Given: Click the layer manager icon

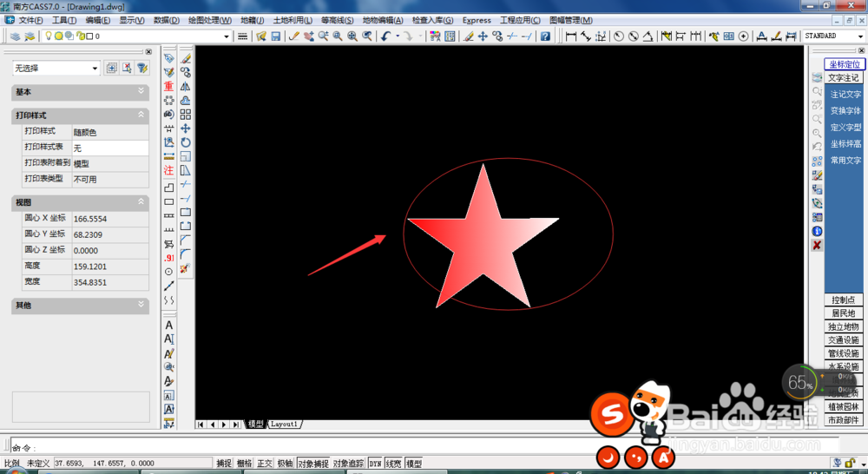Looking at the screenshot, I should 16,36.
